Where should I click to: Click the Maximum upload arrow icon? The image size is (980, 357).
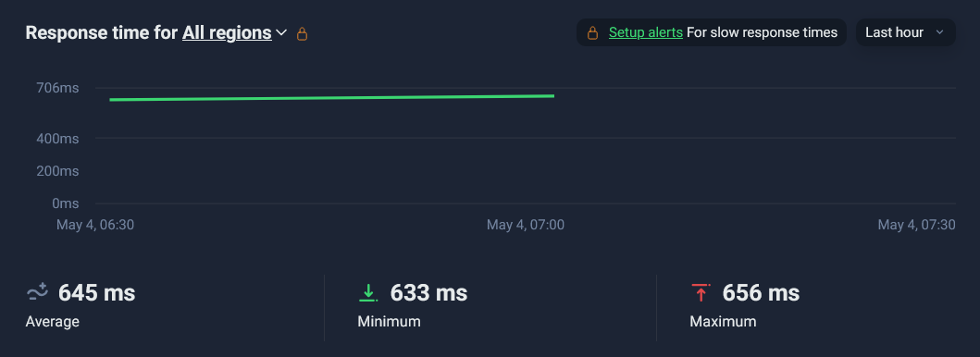(701, 292)
